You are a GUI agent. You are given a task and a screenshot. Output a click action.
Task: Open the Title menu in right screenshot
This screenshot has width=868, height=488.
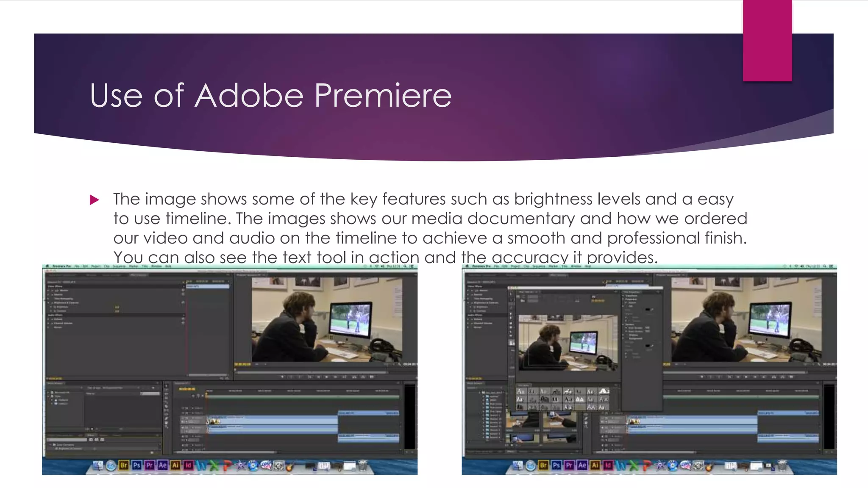pyautogui.click(x=565, y=266)
